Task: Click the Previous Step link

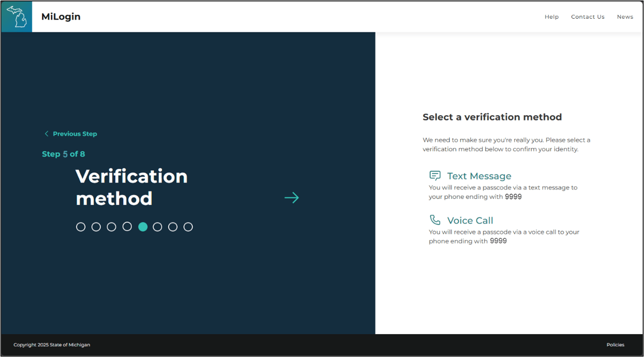Action: 75,134
